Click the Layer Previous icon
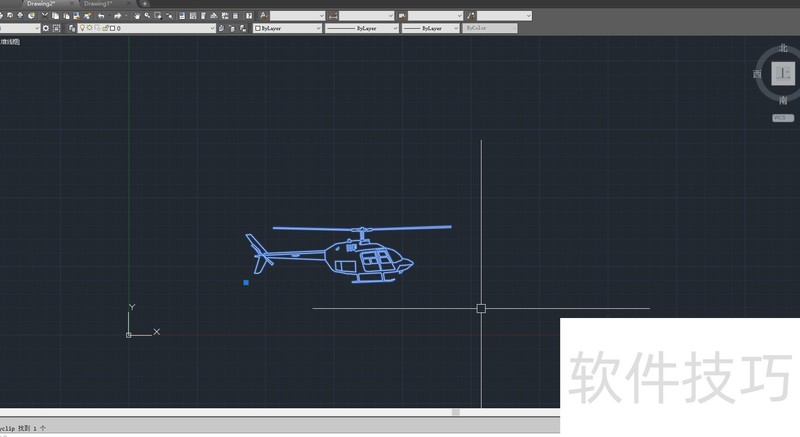 [x=232, y=28]
